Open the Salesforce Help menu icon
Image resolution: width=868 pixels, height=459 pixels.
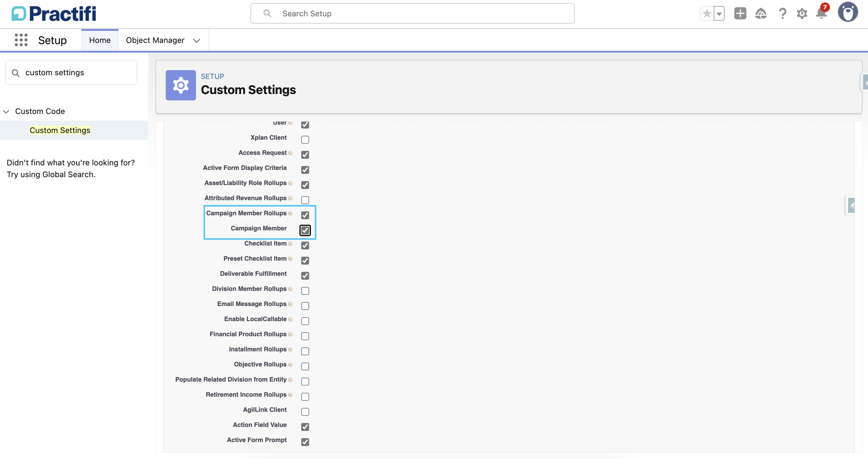782,14
